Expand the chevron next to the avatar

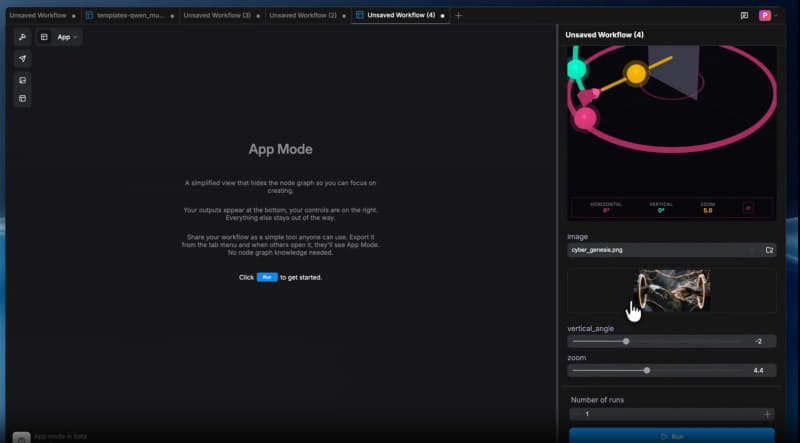(x=776, y=15)
